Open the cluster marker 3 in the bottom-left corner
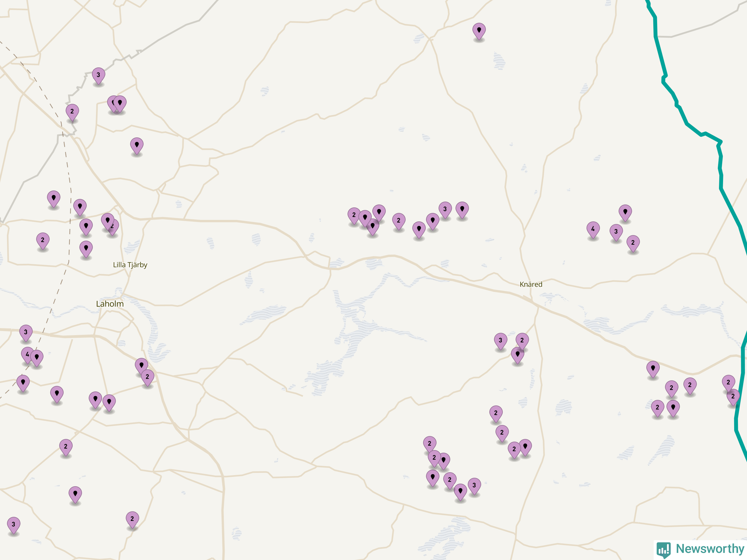Viewport: 747px width, 560px height. pos(13,525)
